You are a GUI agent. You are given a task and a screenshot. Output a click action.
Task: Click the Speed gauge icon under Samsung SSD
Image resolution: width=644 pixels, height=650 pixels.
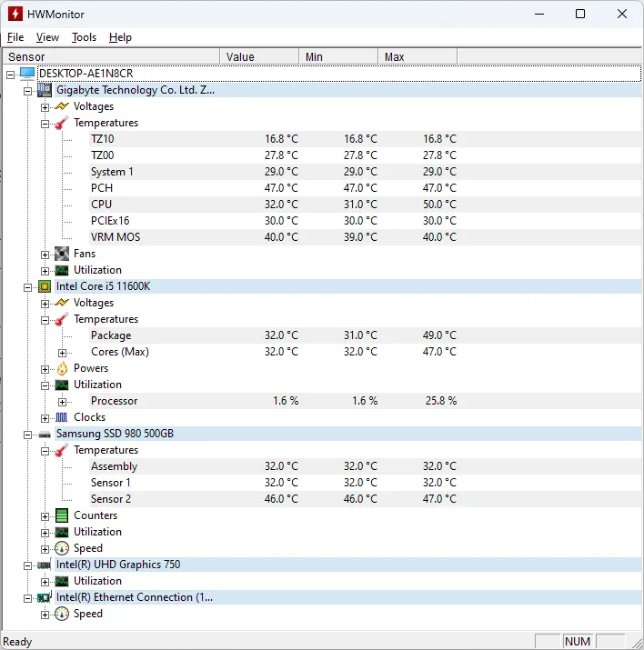click(x=62, y=548)
